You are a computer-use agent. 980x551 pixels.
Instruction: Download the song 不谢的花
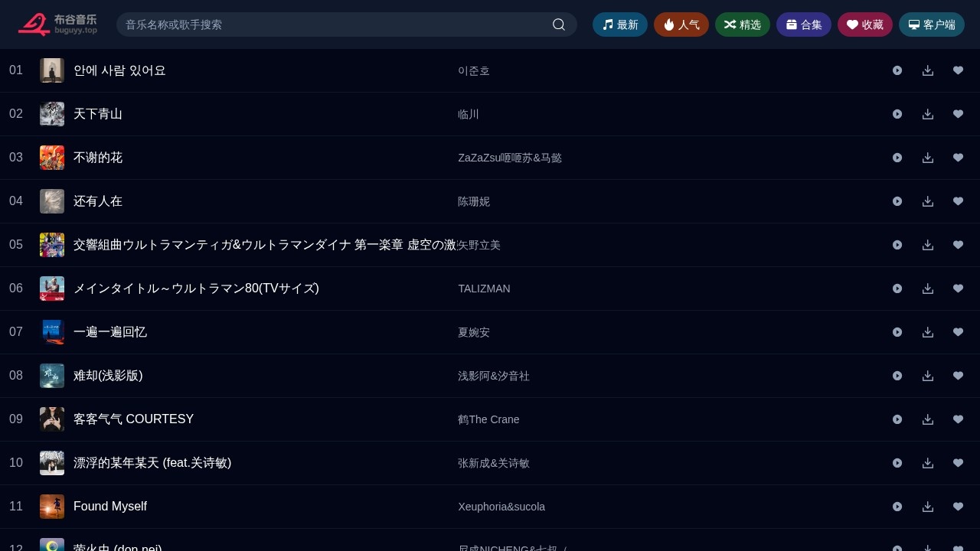(x=928, y=158)
